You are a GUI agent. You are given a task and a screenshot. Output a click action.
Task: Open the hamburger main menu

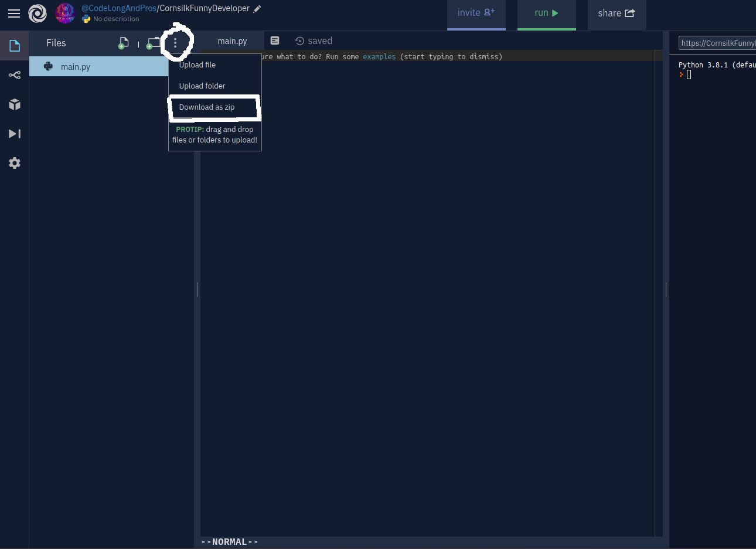[14, 13]
